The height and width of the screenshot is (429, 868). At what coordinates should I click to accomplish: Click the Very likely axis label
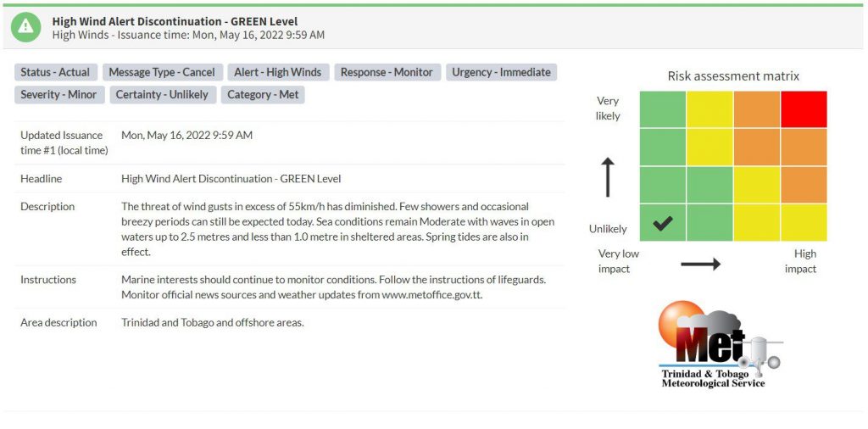click(x=608, y=109)
